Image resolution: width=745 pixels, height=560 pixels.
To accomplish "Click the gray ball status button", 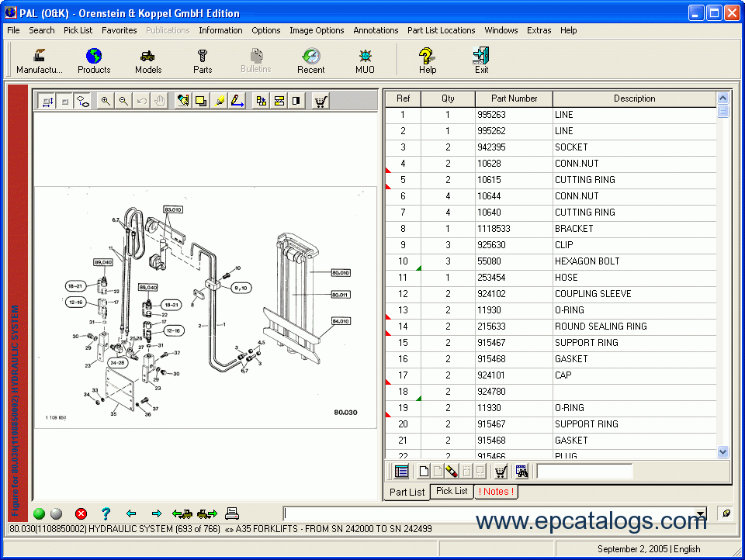I will [x=56, y=513].
